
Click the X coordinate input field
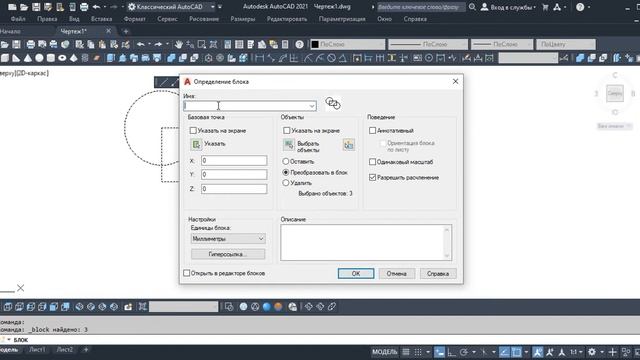click(234, 160)
